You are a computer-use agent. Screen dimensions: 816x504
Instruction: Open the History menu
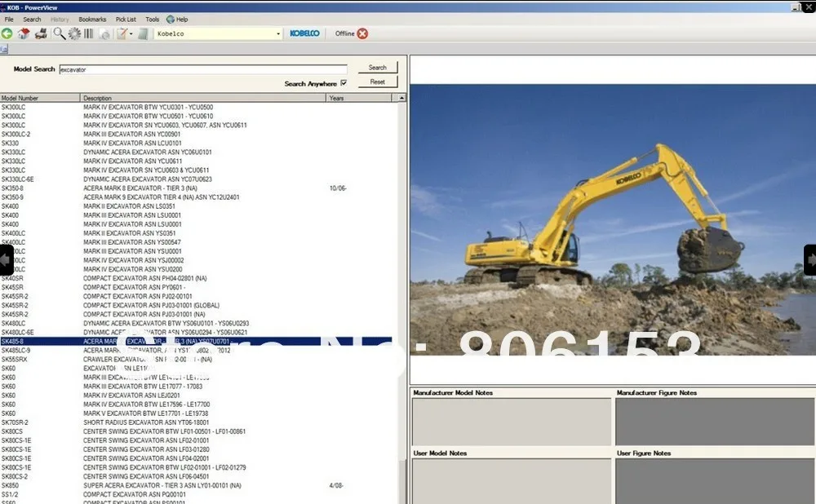click(x=60, y=20)
